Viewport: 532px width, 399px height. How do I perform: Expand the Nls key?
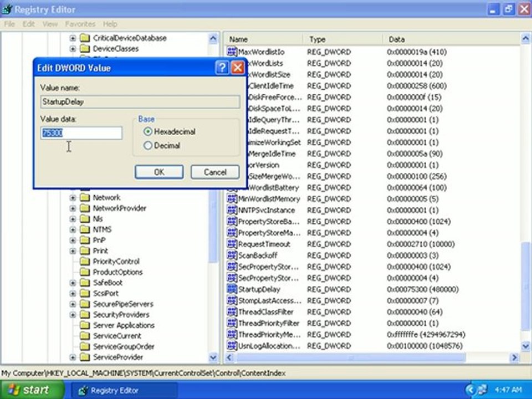(73, 219)
